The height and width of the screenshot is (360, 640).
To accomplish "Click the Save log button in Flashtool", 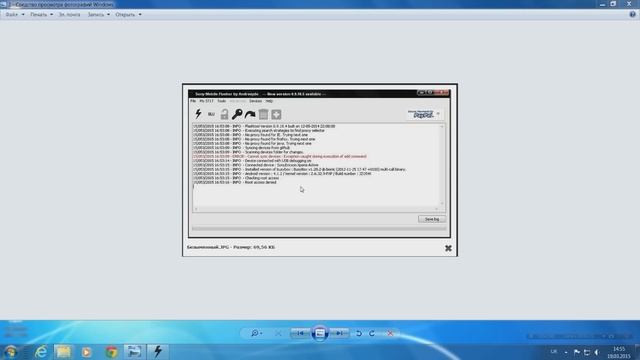I will click(432, 219).
